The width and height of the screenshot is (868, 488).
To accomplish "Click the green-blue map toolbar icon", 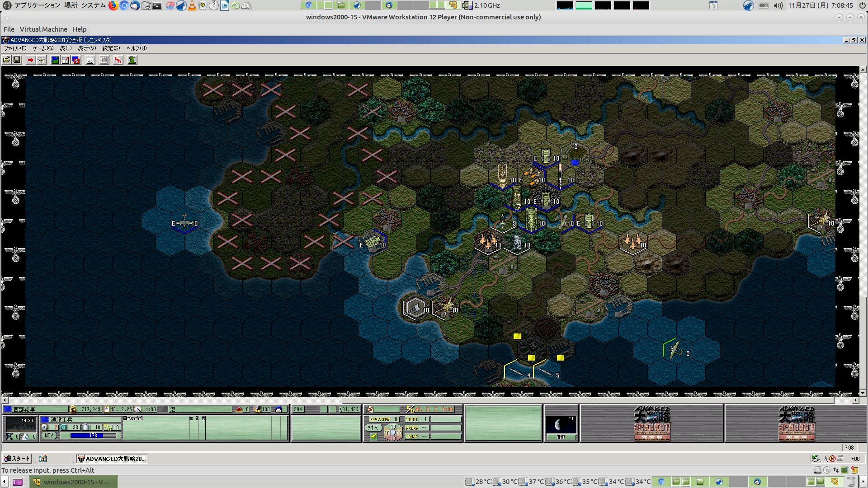I will [55, 60].
